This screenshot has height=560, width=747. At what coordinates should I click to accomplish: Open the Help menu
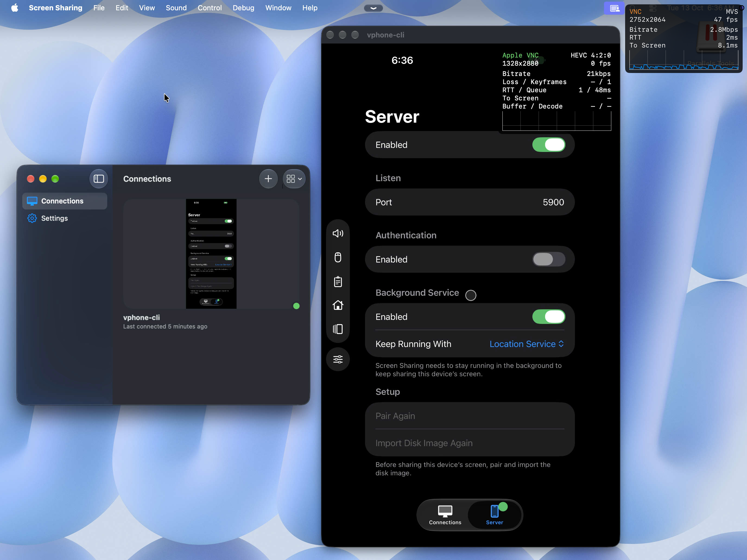[310, 8]
